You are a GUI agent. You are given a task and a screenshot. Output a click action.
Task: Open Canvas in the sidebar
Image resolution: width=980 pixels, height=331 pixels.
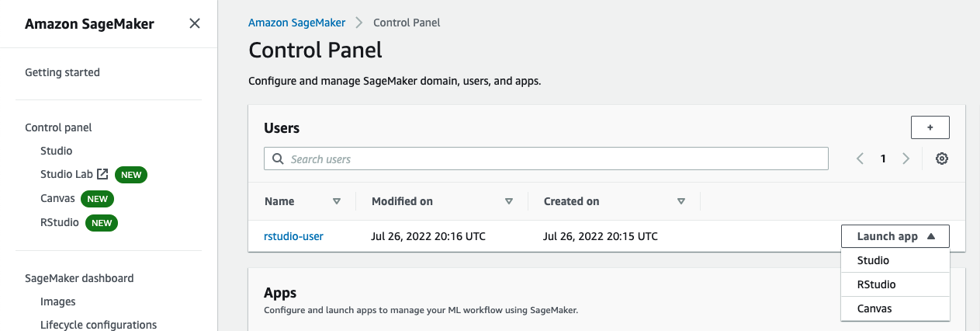point(57,198)
